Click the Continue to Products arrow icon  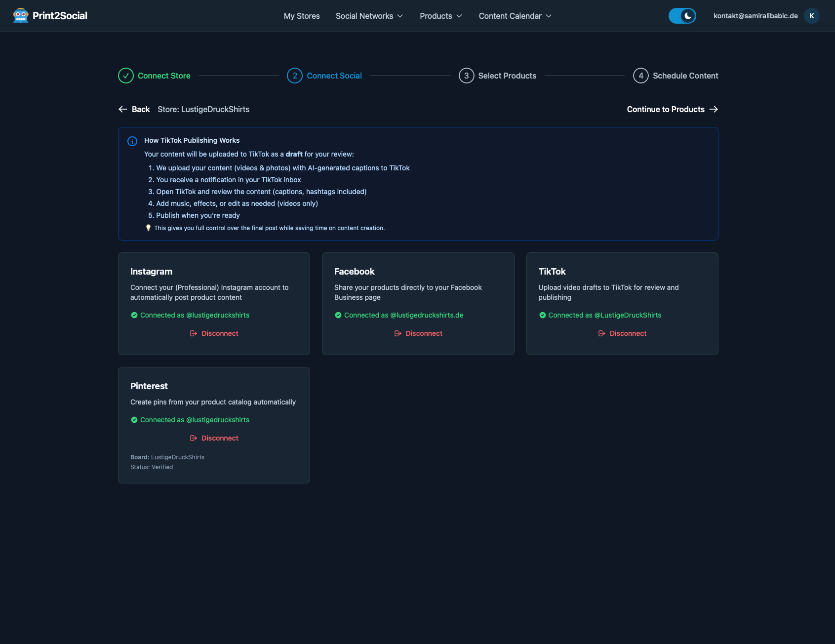(714, 109)
